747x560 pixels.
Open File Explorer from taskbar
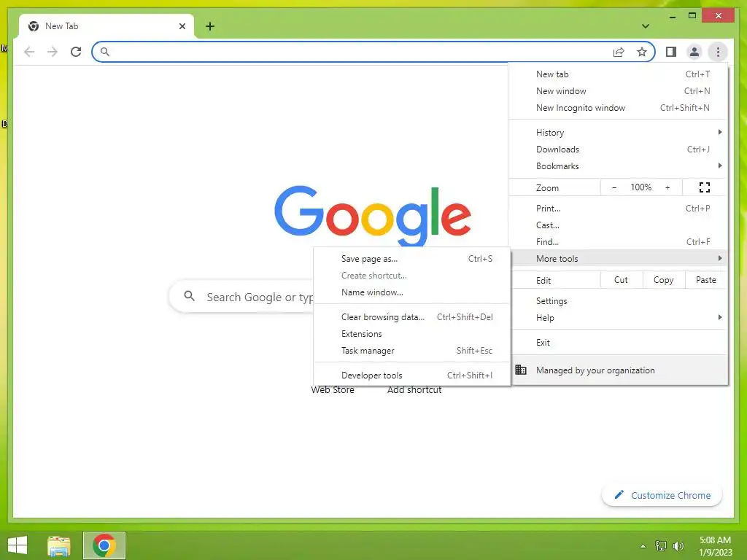coord(59,545)
